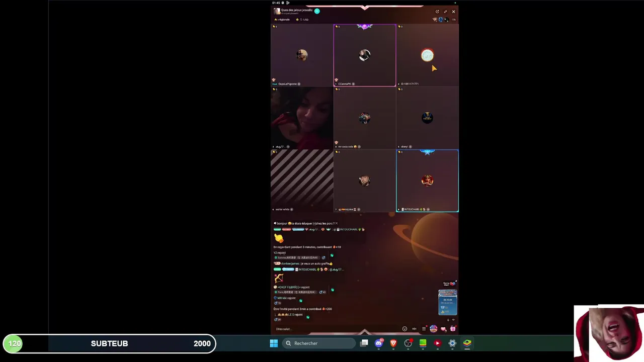Collapse the top pink arrow handle

tap(365, 8)
